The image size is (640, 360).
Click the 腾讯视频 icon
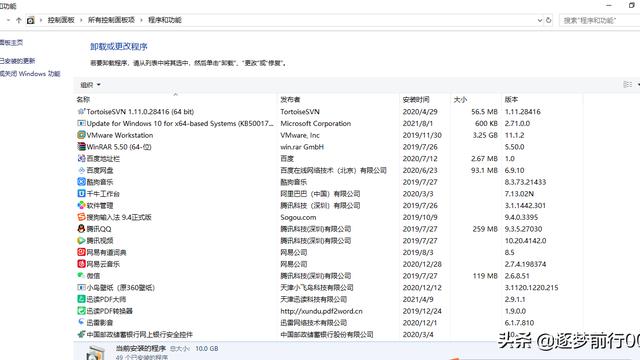(x=81, y=240)
